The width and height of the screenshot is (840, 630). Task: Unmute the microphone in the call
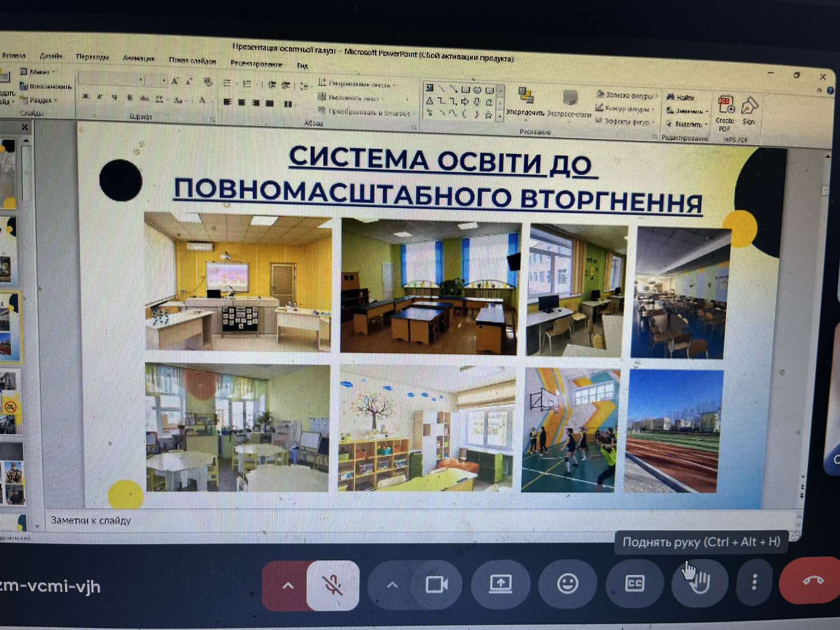click(333, 585)
